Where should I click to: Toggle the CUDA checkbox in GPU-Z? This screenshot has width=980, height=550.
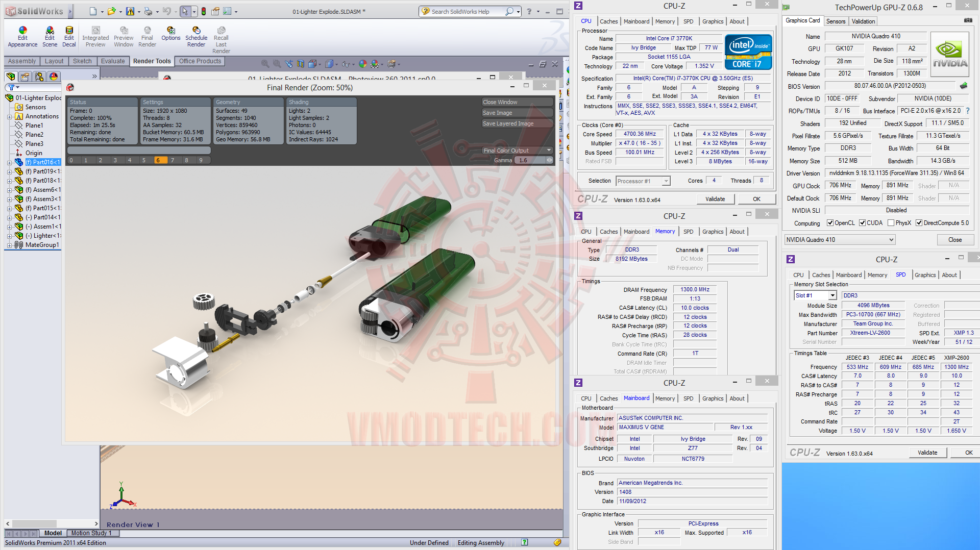tap(862, 223)
